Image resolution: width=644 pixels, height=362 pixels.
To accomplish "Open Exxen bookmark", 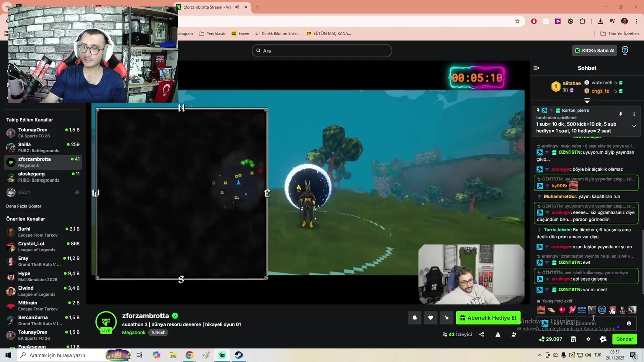I will [x=240, y=34].
